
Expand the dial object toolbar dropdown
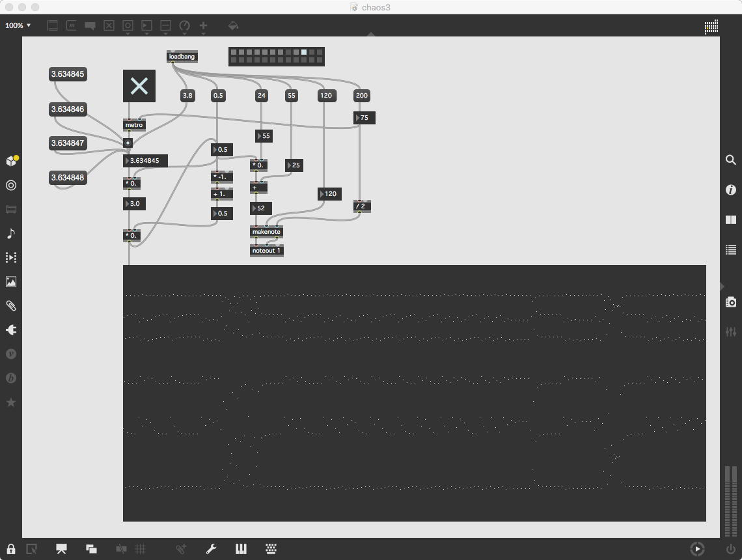pos(185,27)
